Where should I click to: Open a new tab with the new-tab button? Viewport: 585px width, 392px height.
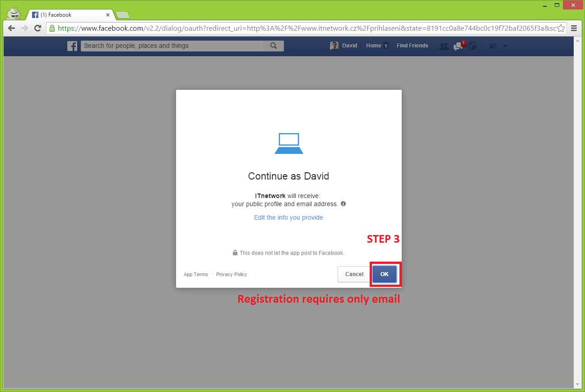pos(122,15)
